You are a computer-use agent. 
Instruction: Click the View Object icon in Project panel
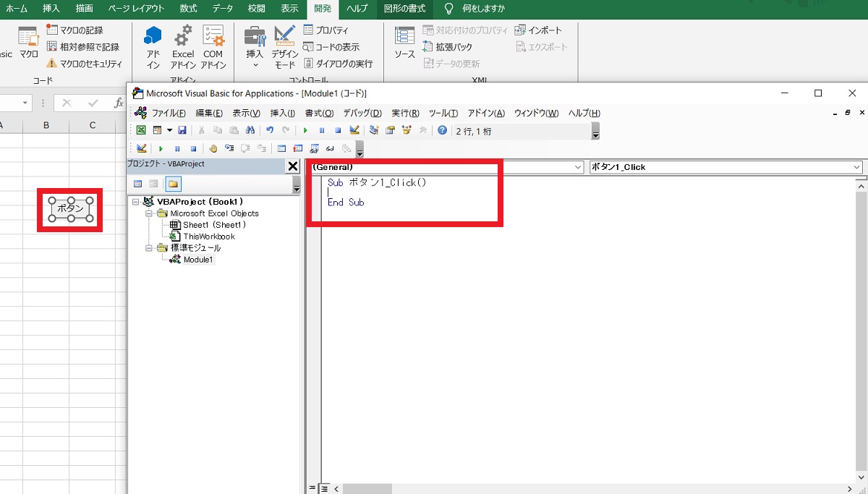tap(153, 184)
